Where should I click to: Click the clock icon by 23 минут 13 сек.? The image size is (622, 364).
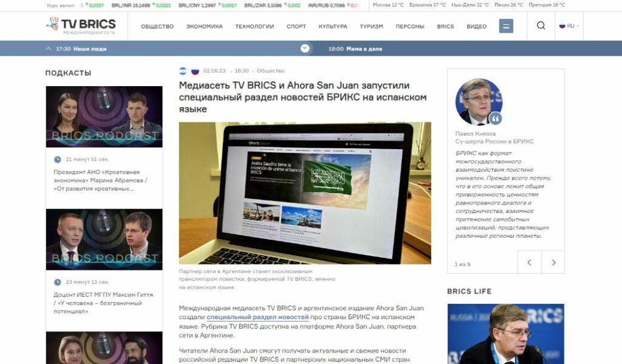(x=58, y=282)
